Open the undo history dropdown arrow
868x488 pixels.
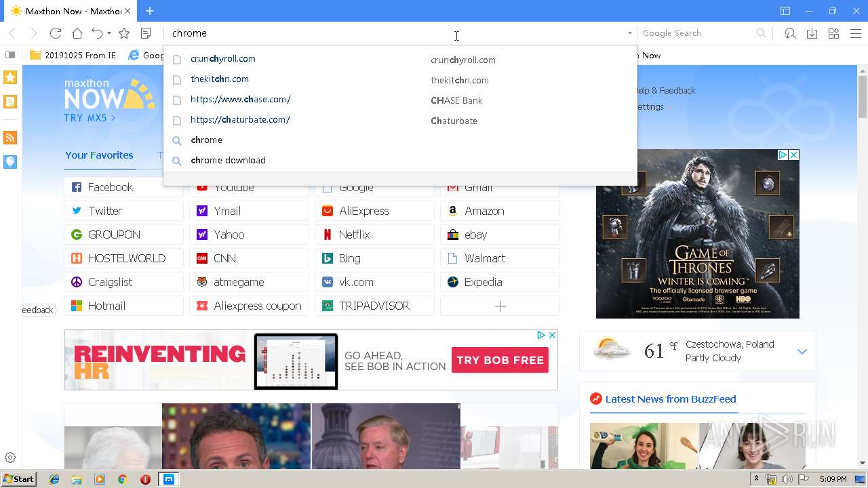coord(108,33)
